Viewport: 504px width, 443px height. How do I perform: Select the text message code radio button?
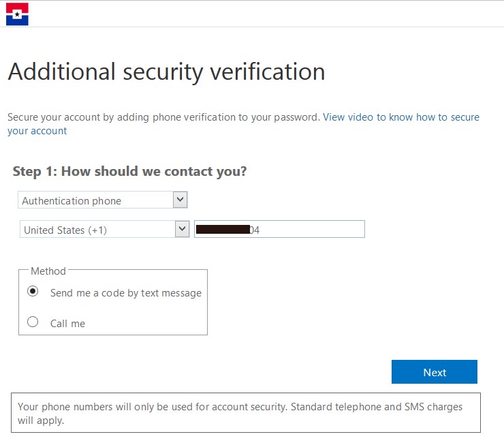33,292
